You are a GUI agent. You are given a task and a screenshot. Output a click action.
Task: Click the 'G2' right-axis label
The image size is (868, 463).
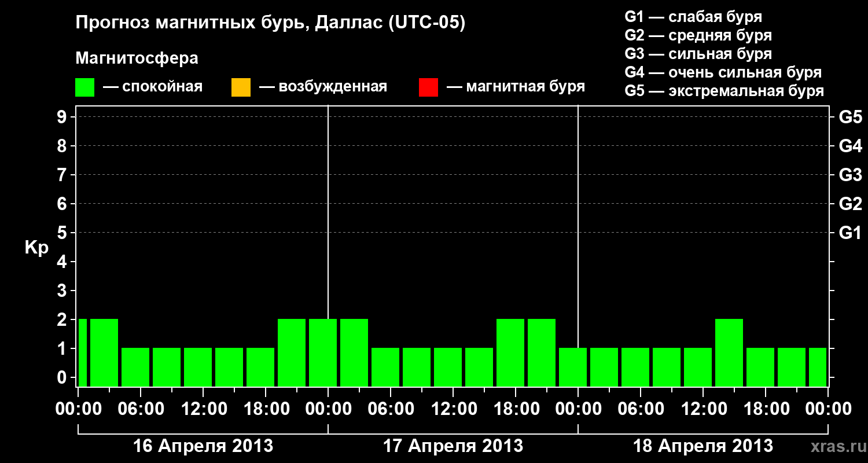[x=851, y=204]
